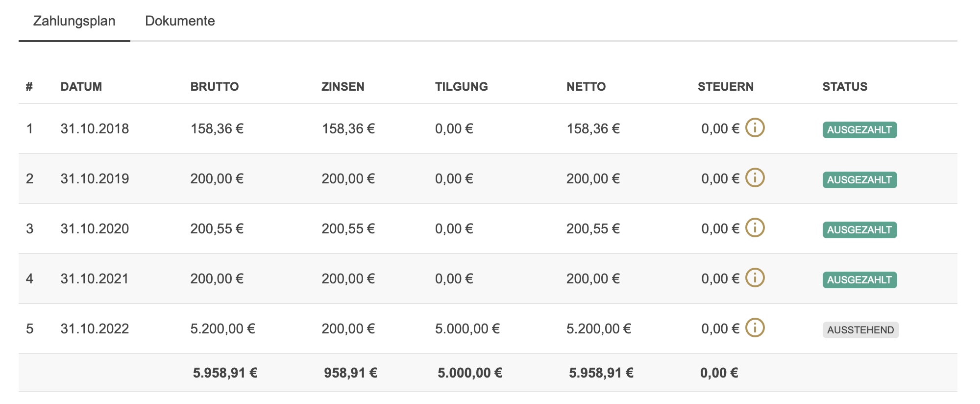Click the DATUM column header
The height and width of the screenshot is (404, 980).
click(x=81, y=87)
